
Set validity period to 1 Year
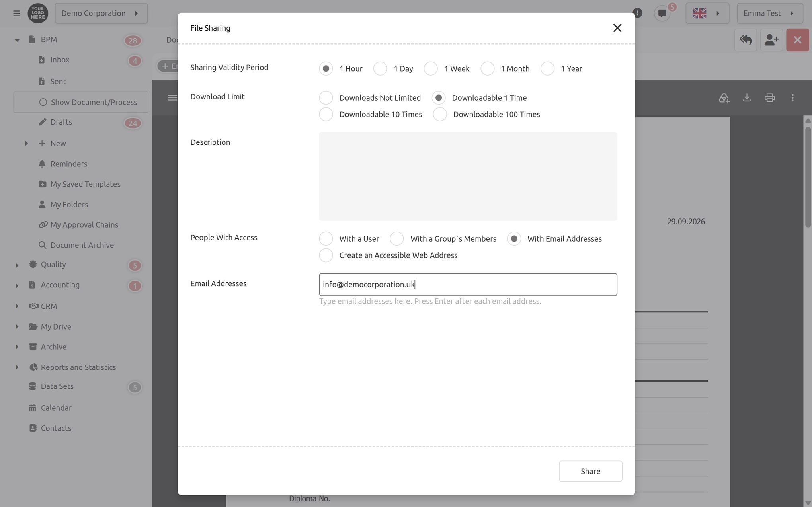[x=547, y=68]
